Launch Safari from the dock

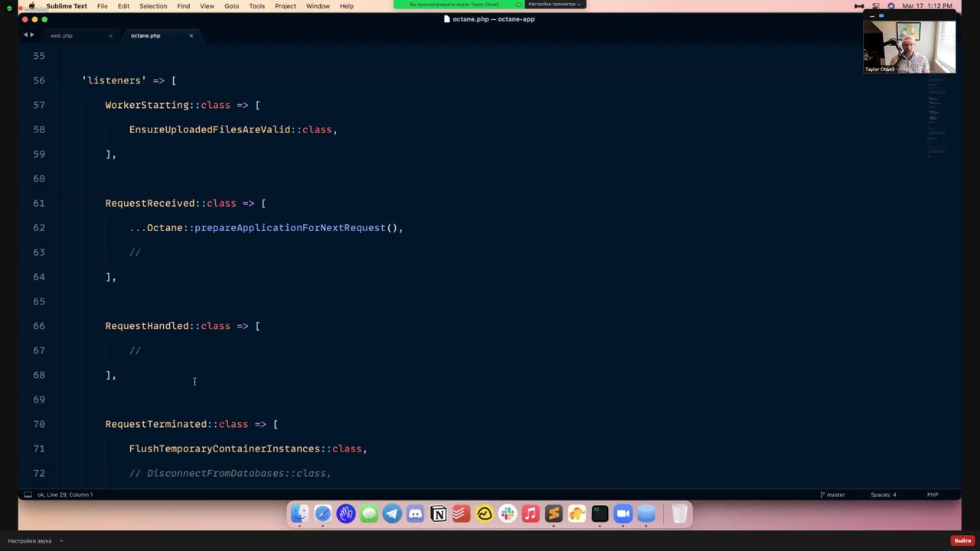point(323,514)
